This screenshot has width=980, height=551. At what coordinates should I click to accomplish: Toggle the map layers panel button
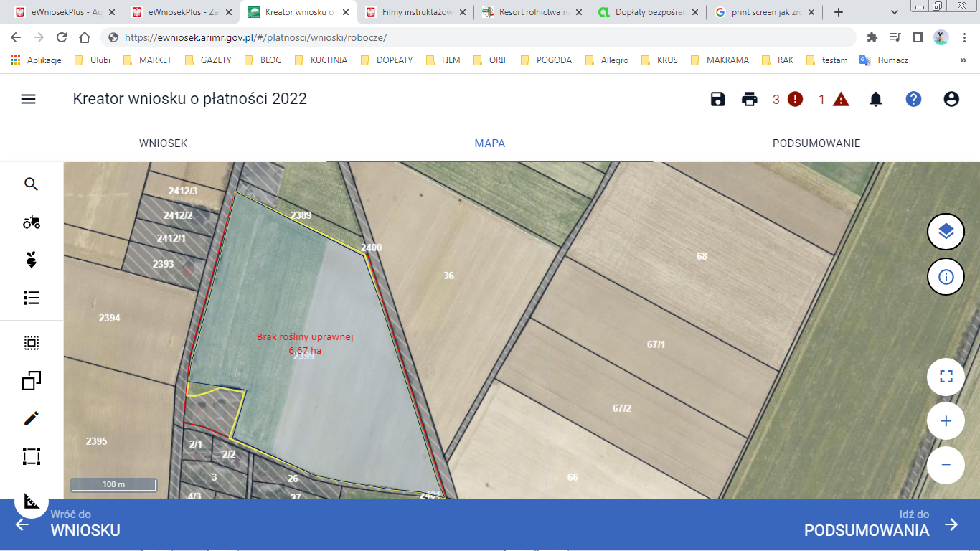(x=946, y=231)
